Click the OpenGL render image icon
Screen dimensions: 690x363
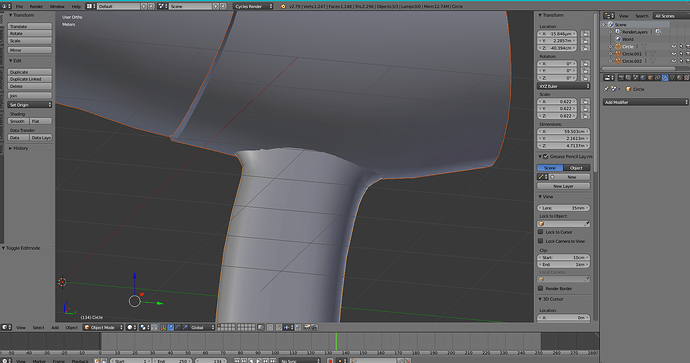click(307, 327)
